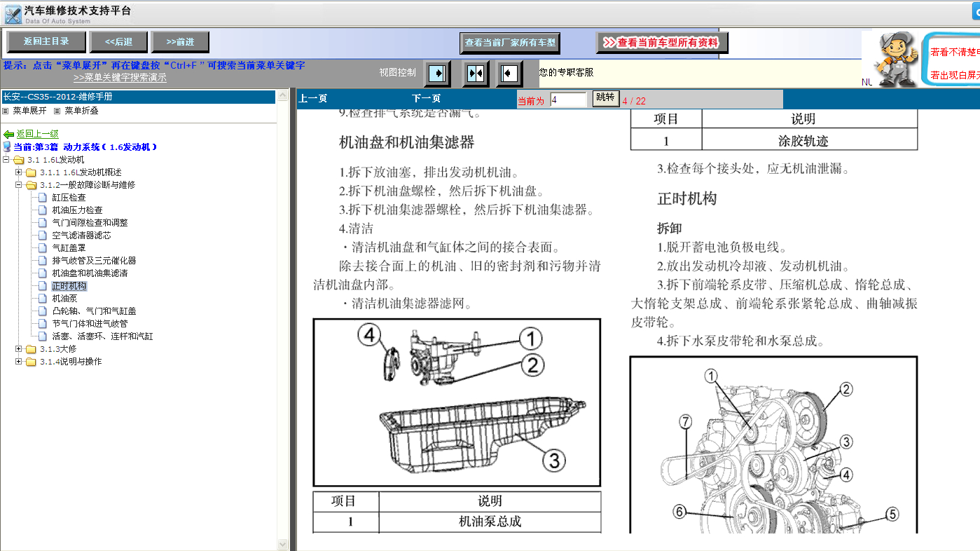Click the document icon beside 凸轮轴、气门和气缸盖
The image size is (980, 551).
43,311
